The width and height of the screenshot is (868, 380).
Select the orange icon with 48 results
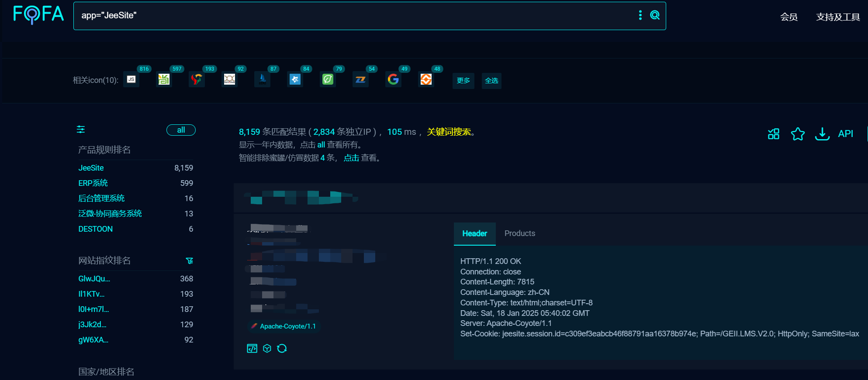point(426,79)
